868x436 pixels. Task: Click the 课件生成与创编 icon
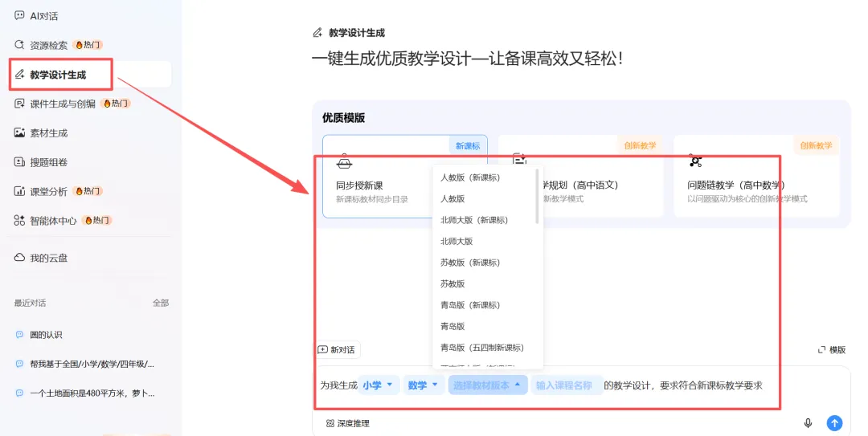click(19, 104)
